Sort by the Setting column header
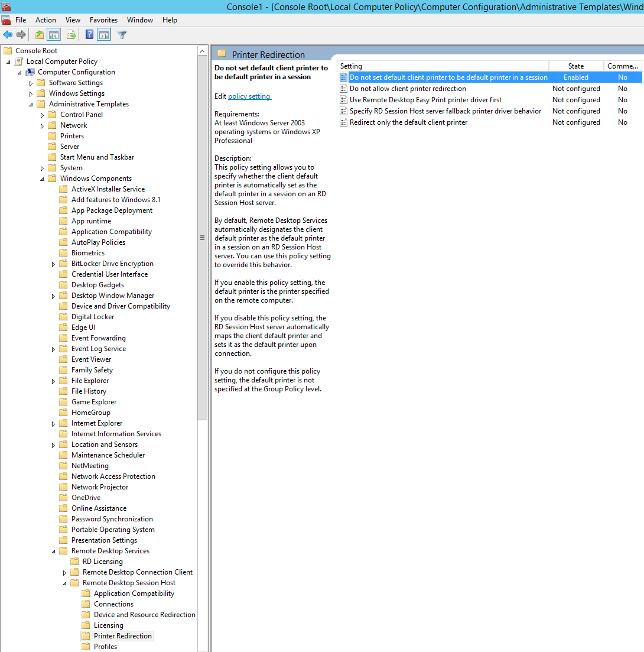Viewport: 644px width, 652px height. (x=443, y=66)
